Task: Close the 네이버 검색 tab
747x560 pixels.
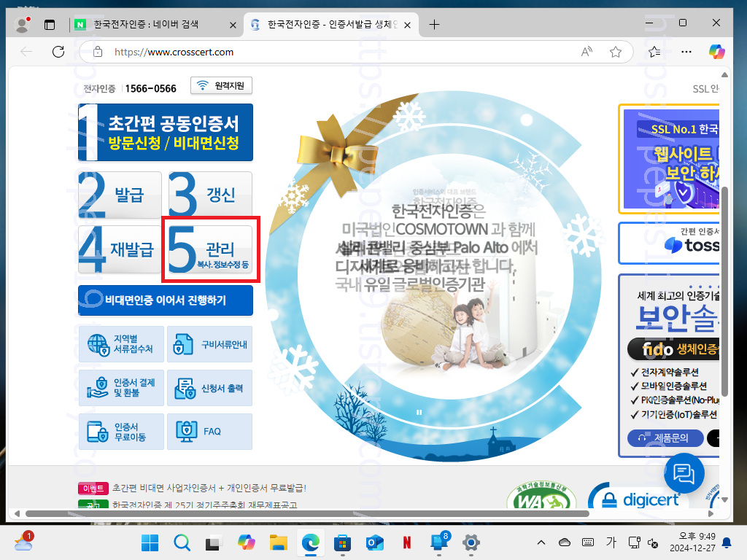Action: tap(233, 26)
